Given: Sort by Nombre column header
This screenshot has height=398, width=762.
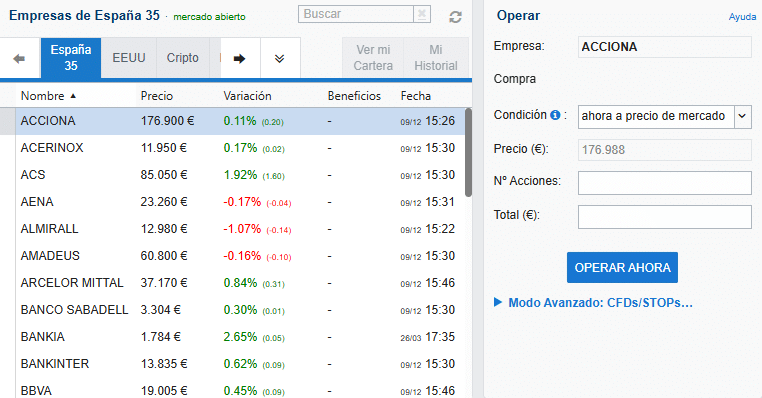Looking at the screenshot, I should [42, 96].
